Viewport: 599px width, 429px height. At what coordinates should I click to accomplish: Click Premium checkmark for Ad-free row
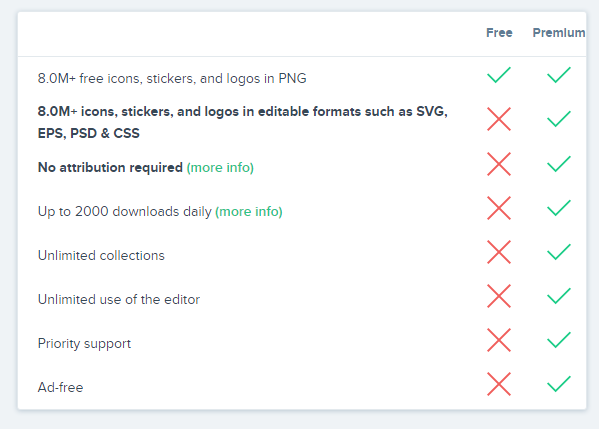pos(559,384)
